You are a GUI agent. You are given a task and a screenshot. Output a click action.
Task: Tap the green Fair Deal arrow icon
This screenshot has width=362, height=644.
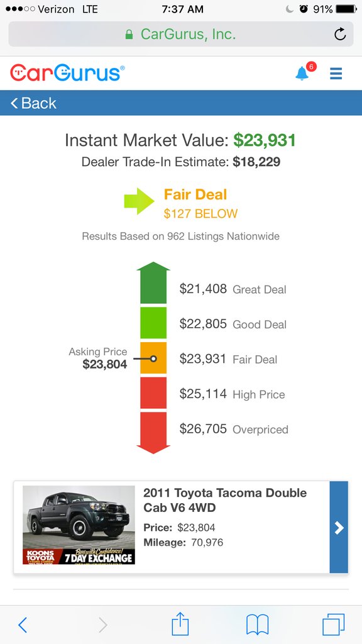pos(139,201)
